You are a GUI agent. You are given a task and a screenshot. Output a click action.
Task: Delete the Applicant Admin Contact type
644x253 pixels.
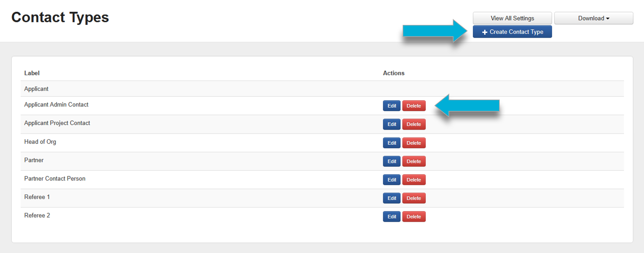click(414, 106)
